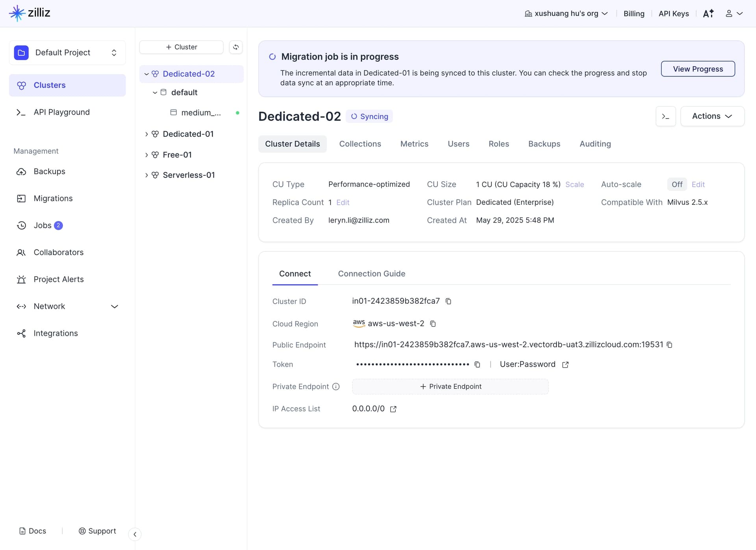Viewport: 756px width, 550px height.
Task: Open the AI assistant sparkle icon
Action: (x=708, y=13)
